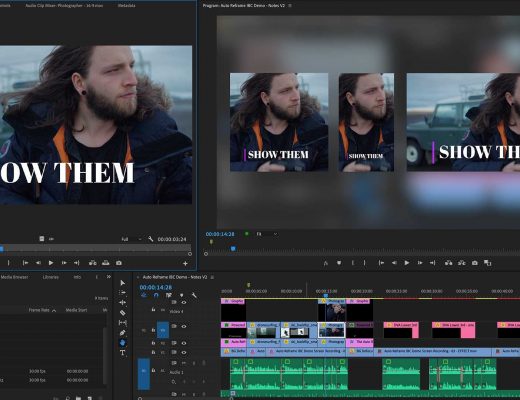520x400 pixels.
Task: Toggle V1 source patching blue button
Action: 163,330
